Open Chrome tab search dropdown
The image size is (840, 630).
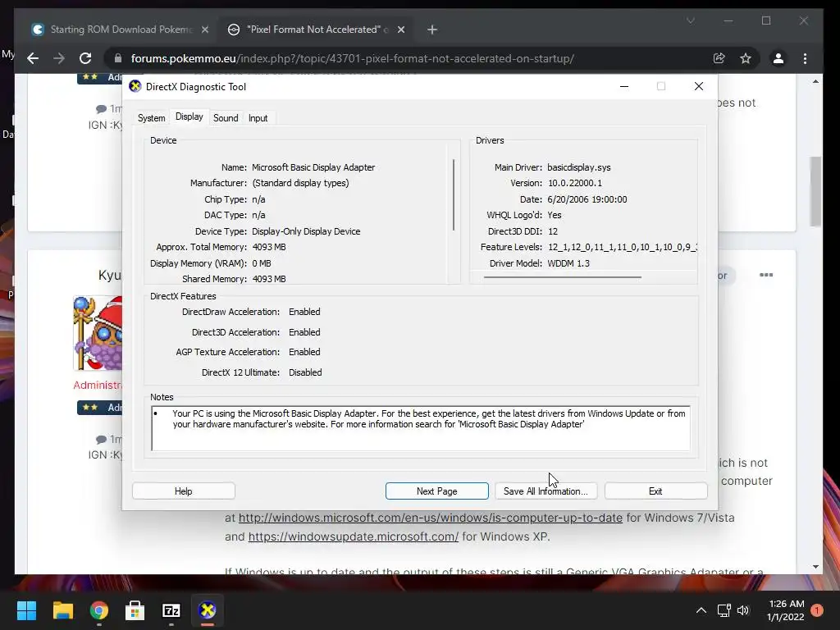click(x=691, y=21)
